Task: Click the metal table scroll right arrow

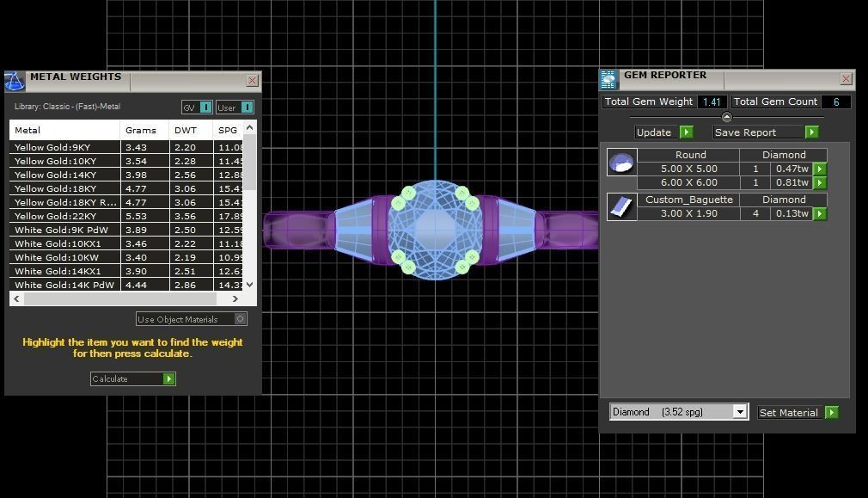Action: tap(235, 298)
